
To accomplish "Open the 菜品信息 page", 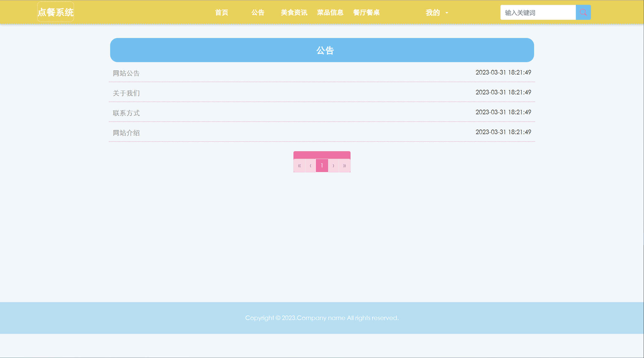I will pyautogui.click(x=330, y=12).
